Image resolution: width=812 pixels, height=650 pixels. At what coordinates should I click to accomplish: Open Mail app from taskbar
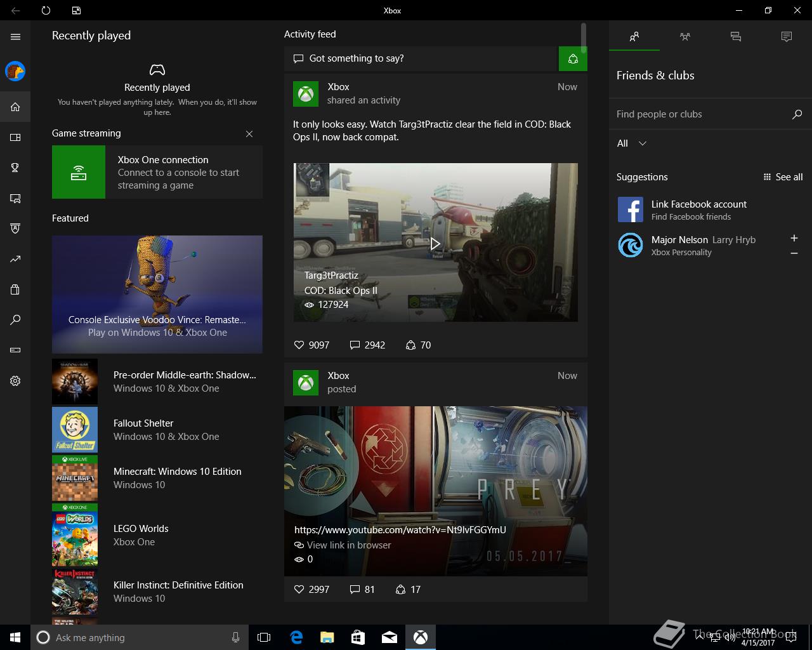point(390,637)
